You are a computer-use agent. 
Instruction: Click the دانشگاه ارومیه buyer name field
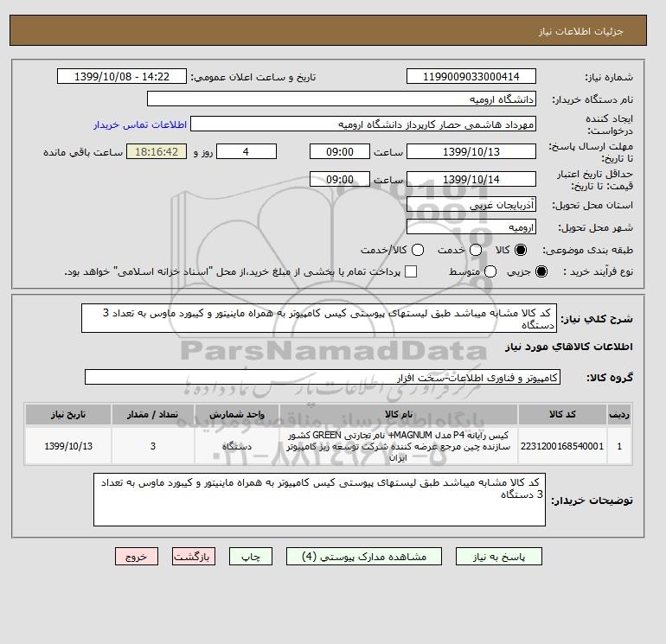(342, 99)
